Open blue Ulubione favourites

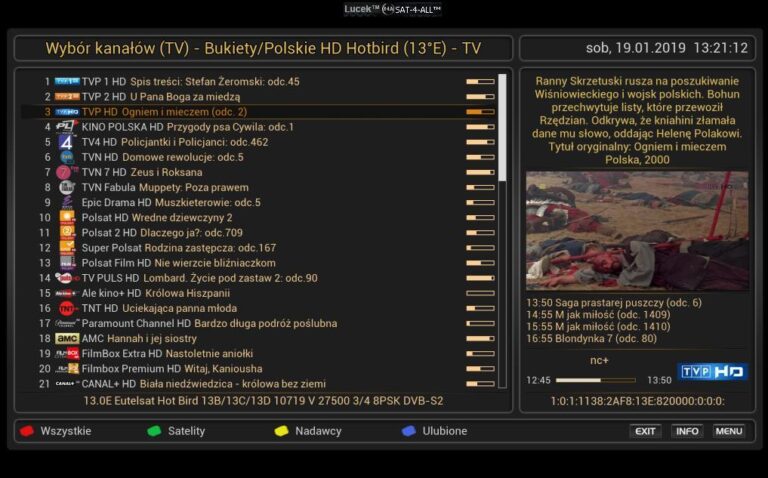(434, 431)
